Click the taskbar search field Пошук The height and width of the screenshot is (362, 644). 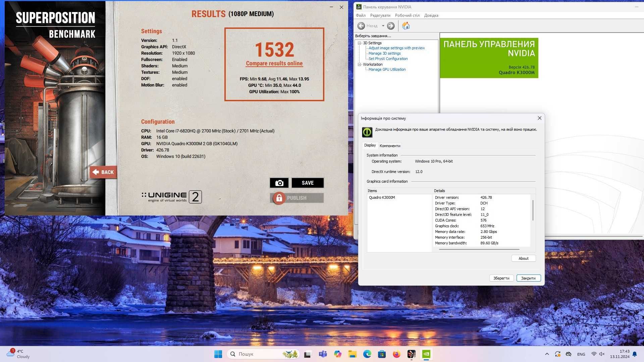click(263, 354)
